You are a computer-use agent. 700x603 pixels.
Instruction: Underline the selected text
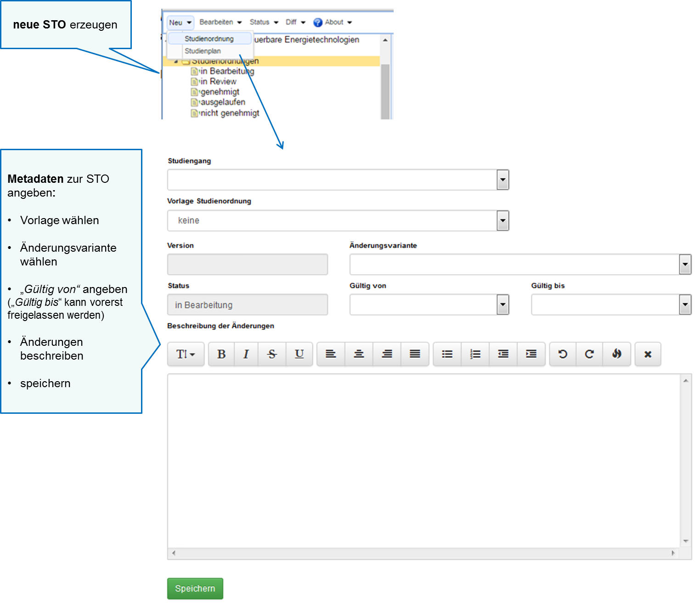(299, 354)
